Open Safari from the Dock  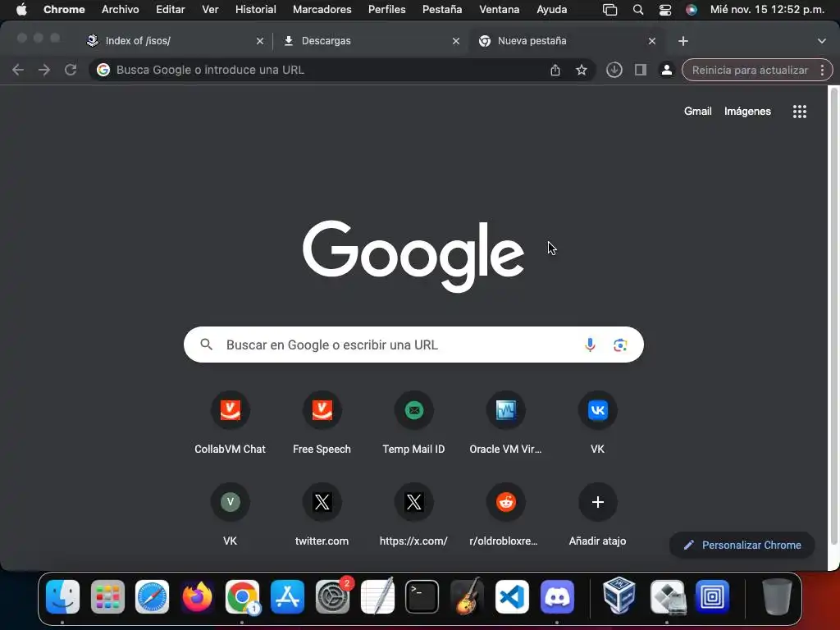click(x=152, y=596)
